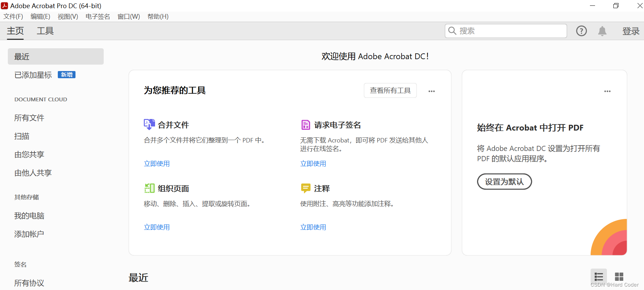Open the 电子签名 menu
This screenshot has width=644, height=290.
click(x=98, y=17)
